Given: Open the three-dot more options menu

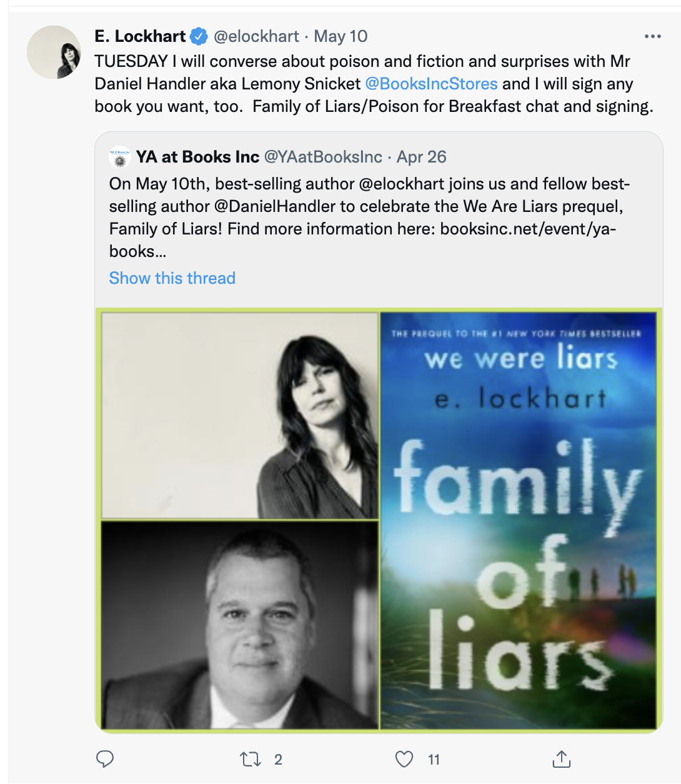Looking at the screenshot, I should 652,36.
